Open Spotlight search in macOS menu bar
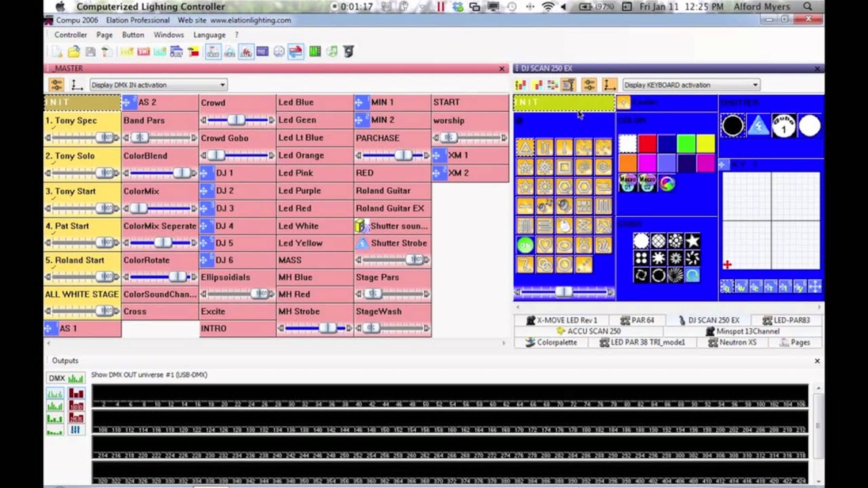The width and height of the screenshot is (868, 488). 808,7
